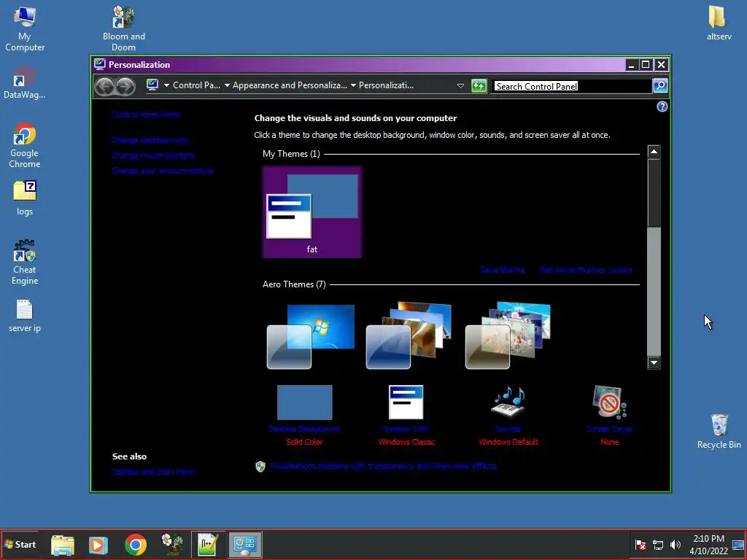The width and height of the screenshot is (747, 560).
Task: Open the Start menu
Action: (20, 544)
